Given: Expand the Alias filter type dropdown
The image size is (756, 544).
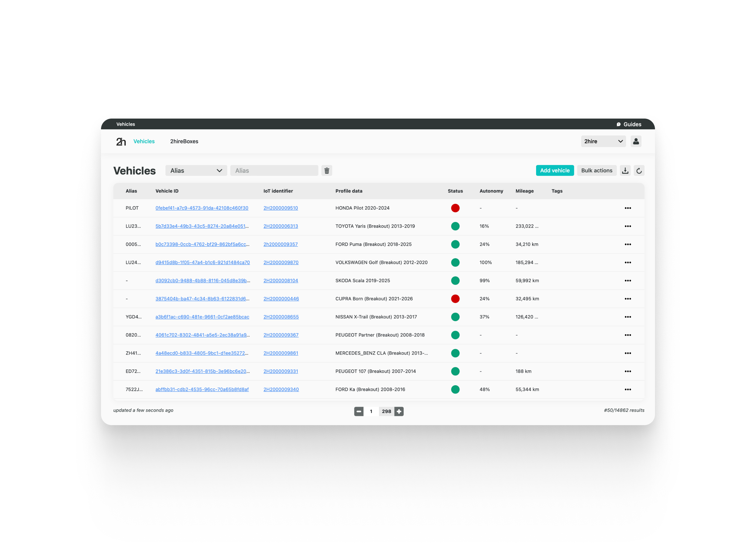Looking at the screenshot, I should pos(196,171).
